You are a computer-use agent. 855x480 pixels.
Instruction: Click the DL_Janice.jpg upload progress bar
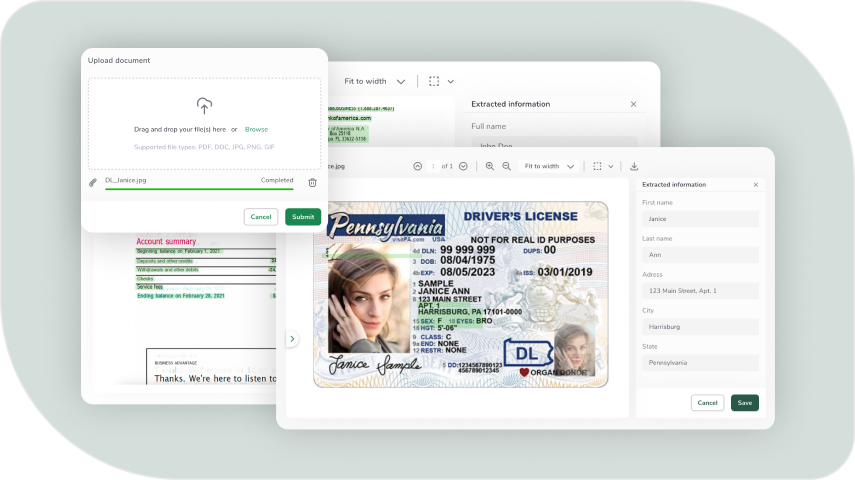(199, 188)
